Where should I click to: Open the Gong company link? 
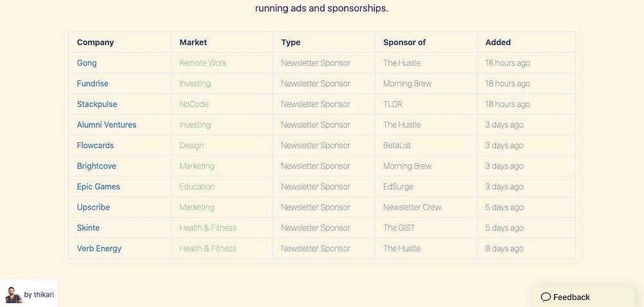click(x=87, y=63)
